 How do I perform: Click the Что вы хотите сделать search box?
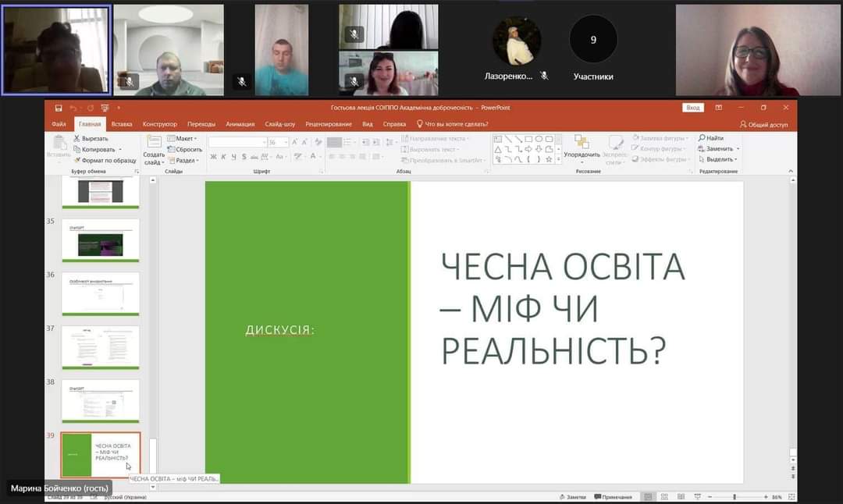coord(452,124)
